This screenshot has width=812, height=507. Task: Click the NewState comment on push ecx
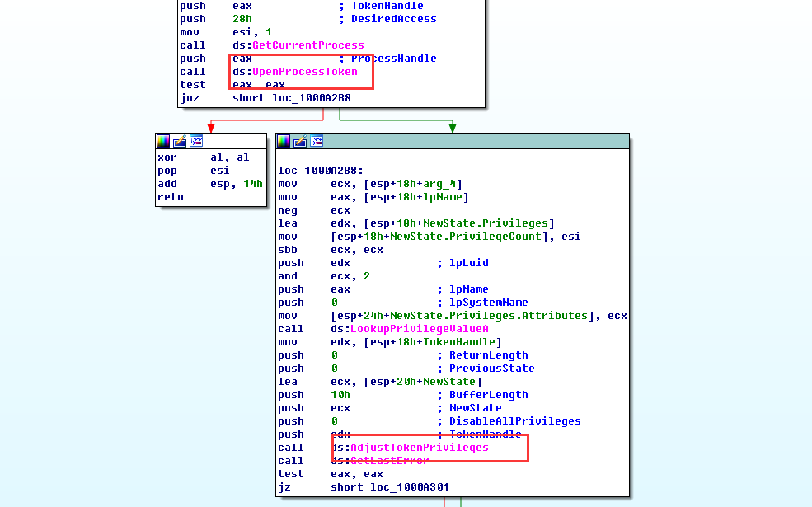pyautogui.click(x=476, y=408)
